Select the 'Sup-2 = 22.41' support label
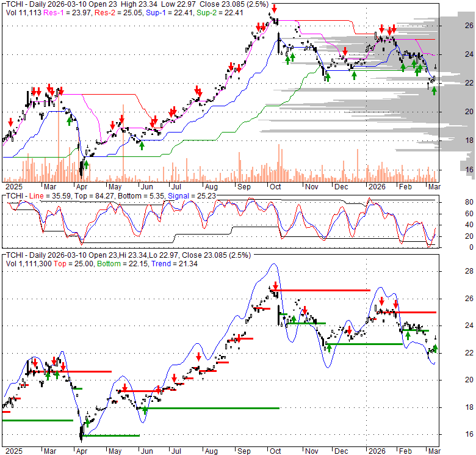476x455 pixels. point(220,13)
